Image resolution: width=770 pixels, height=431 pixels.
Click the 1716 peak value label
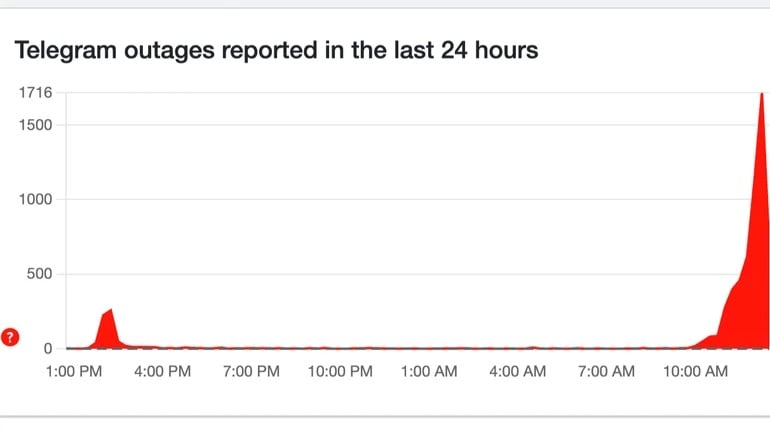(37, 93)
